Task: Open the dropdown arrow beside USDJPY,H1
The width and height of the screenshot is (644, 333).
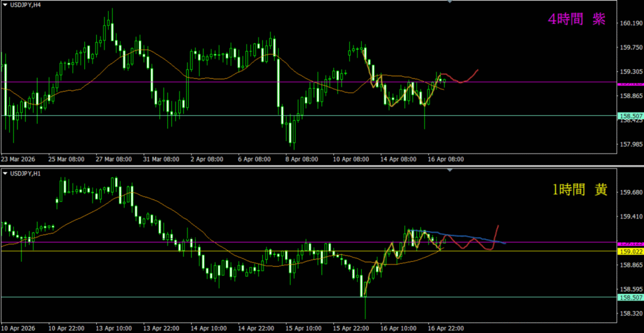Action: [x=6, y=173]
